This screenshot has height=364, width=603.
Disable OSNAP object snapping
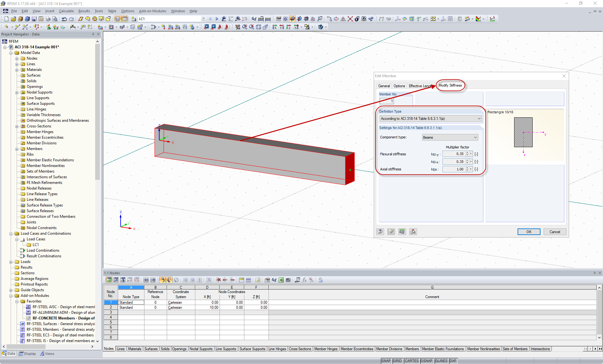coord(426,361)
